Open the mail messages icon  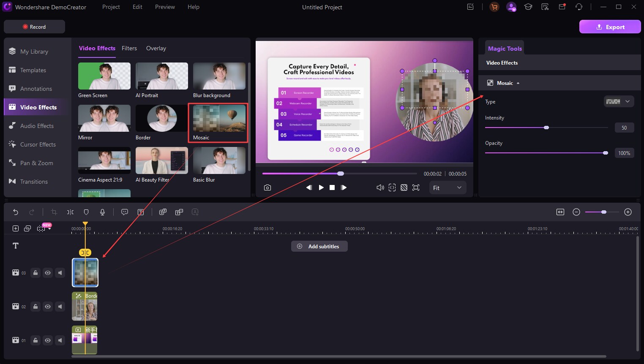pyautogui.click(x=562, y=7)
